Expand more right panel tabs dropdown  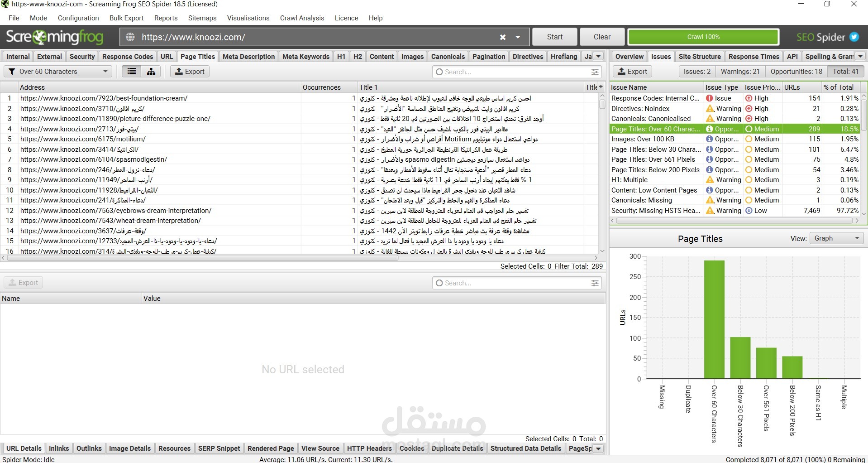click(x=860, y=57)
